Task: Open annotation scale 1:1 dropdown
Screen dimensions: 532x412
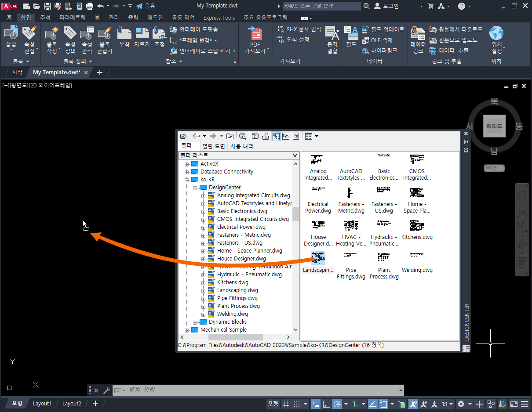Action: tap(447, 404)
